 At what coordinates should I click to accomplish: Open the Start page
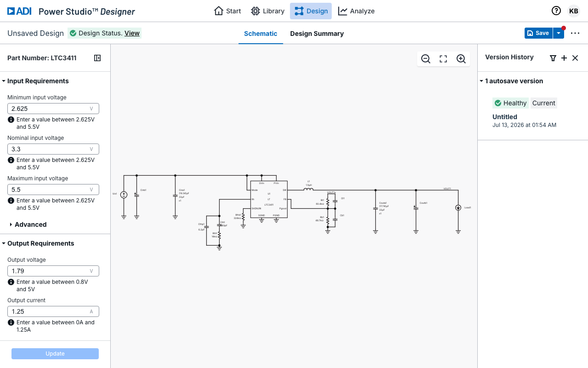[227, 11]
